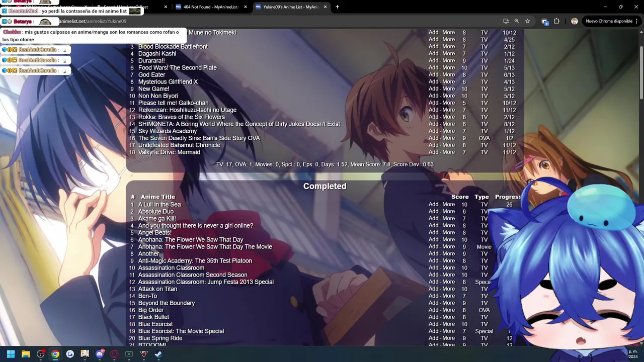Open the Angel Beats! anime link

click(x=155, y=233)
